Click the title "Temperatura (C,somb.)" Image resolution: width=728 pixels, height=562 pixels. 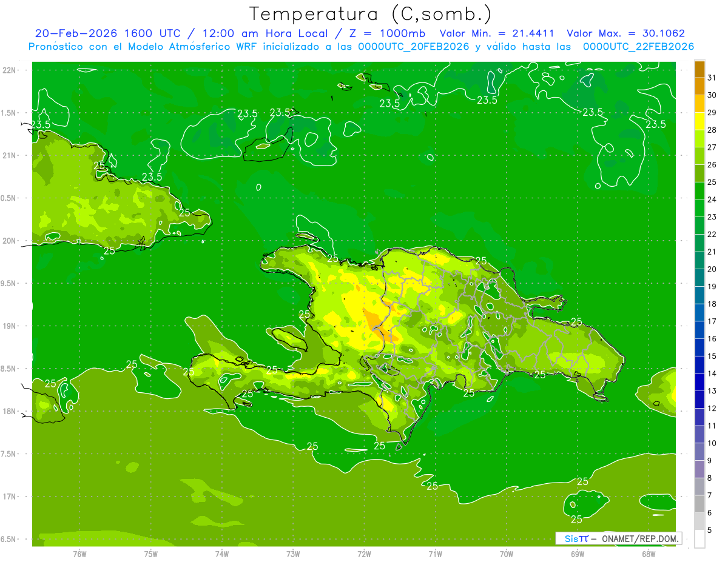click(371, 14)
